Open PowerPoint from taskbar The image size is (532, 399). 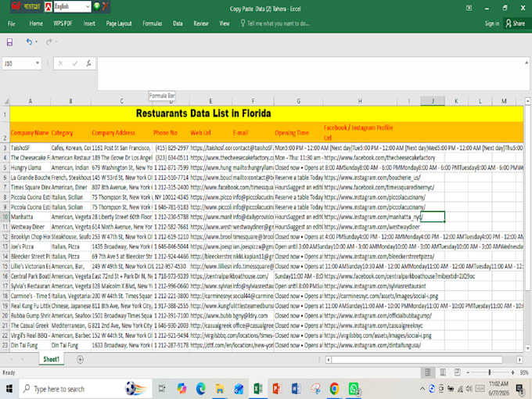277,389
